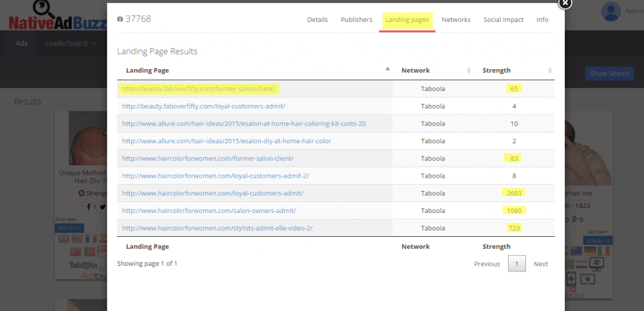Image resolution: width=644 pixels, height=311 pixels.
Task: Sort by Strength column arrows
Action: point(550,70)
